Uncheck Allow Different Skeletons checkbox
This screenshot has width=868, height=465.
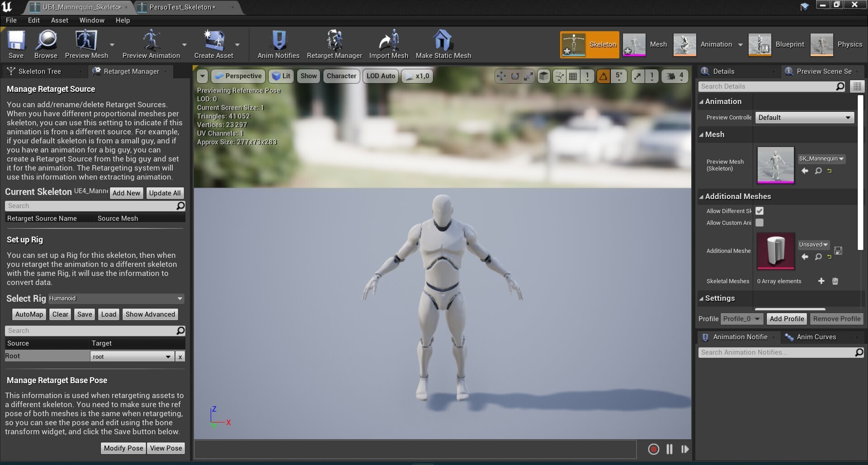(759, 211)
